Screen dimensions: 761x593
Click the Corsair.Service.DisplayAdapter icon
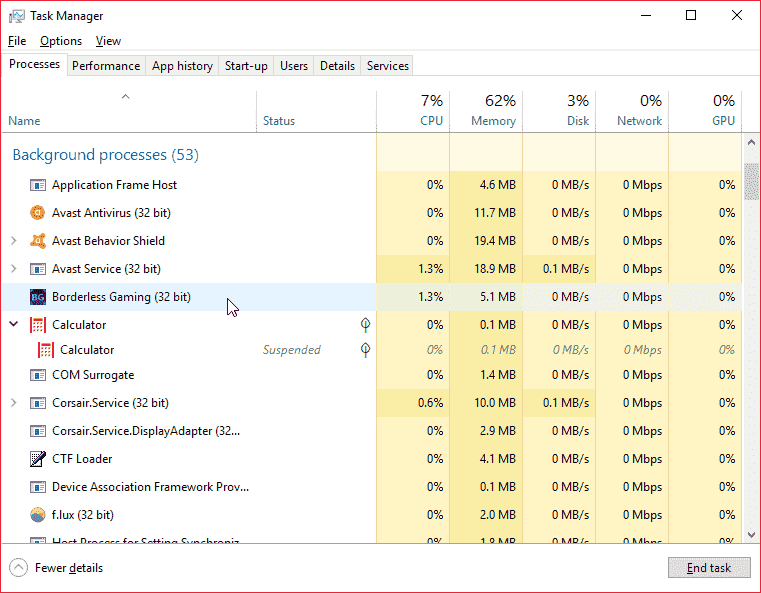[x=38, y=431]
